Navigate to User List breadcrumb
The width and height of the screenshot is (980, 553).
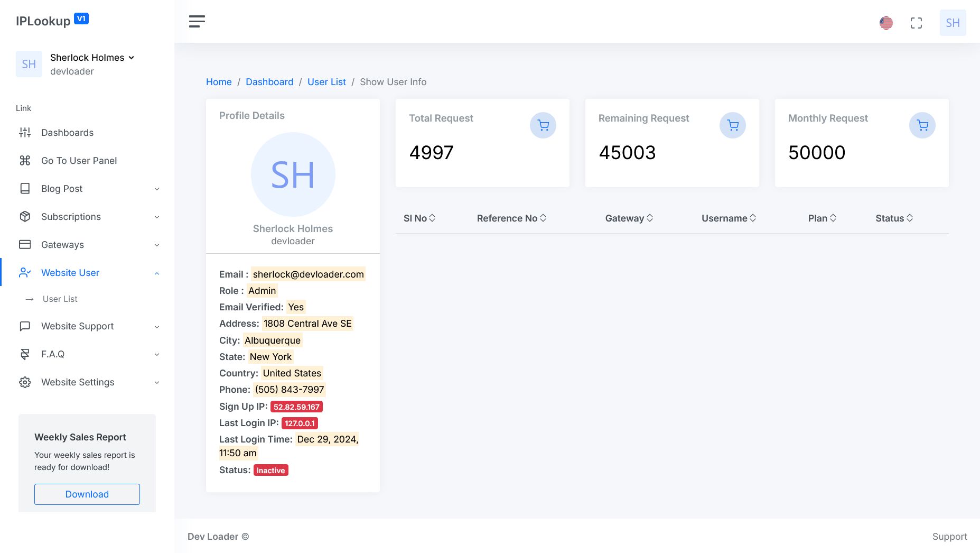point(326,82)
